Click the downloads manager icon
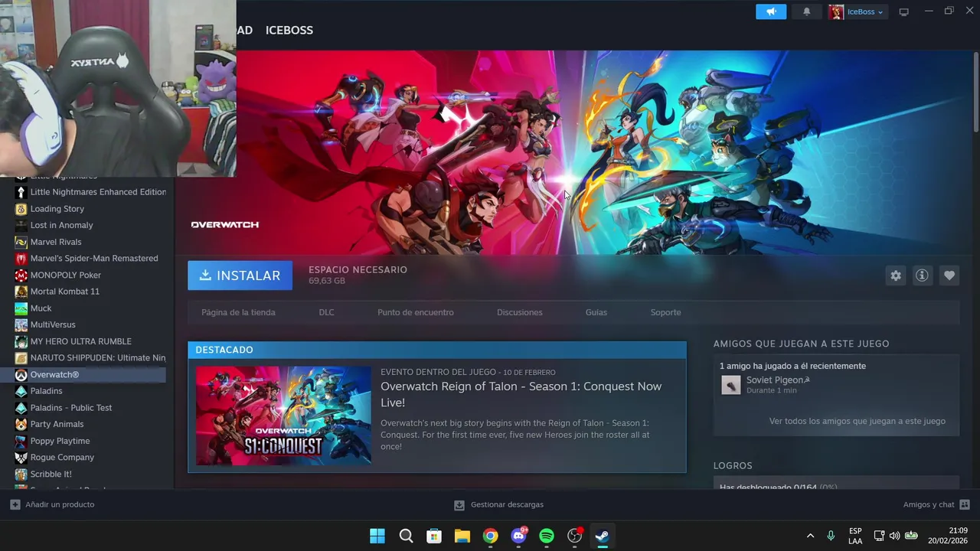This screenshot has height=551, width=980. point(459,505)
